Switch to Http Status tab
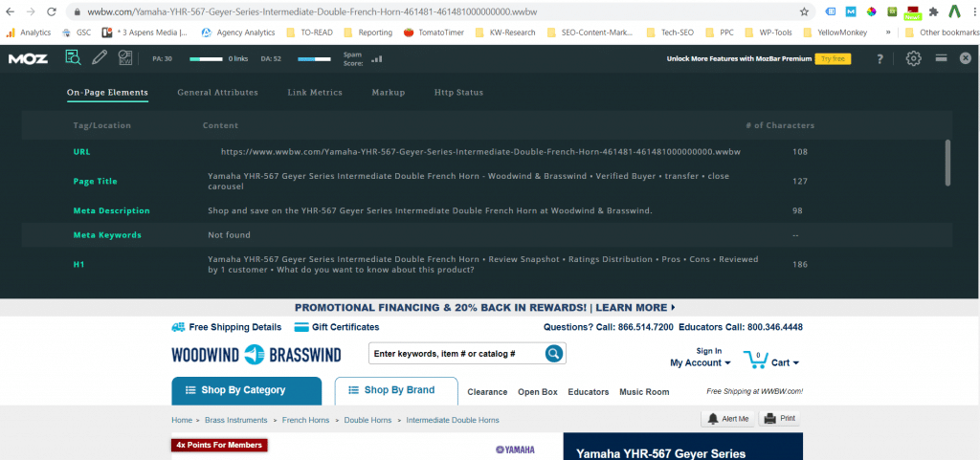 point(458,93)
